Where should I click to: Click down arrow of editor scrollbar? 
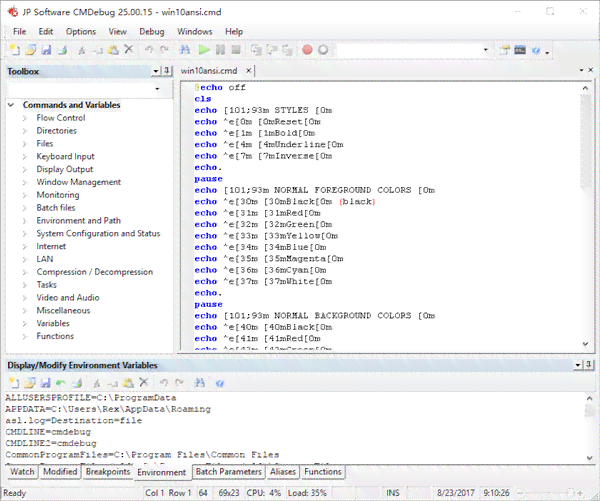[x=585, y=344]
